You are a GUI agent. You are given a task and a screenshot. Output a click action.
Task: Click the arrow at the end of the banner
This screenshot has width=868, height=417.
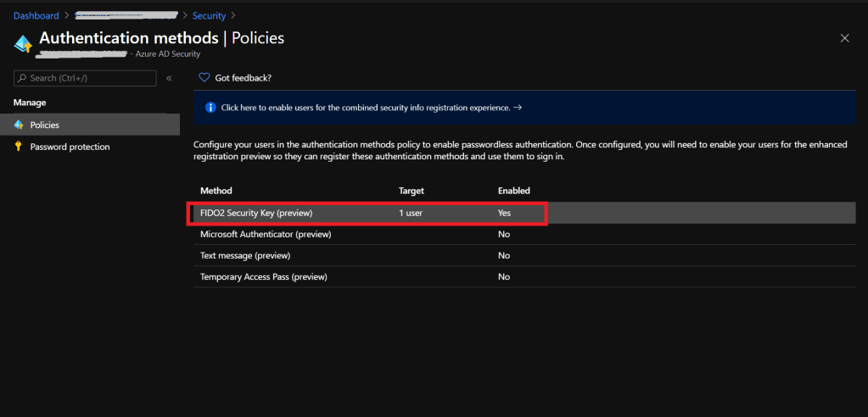point(518,108)
